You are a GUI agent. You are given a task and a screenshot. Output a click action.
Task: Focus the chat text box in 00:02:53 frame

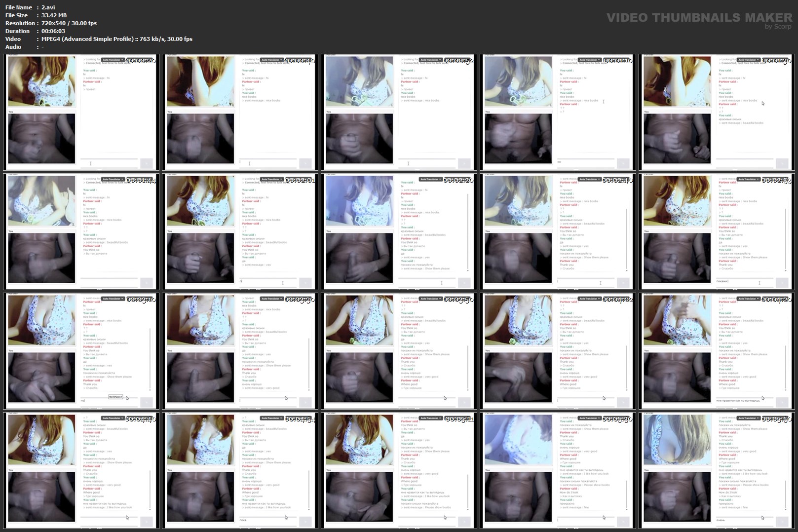point(745,281)
